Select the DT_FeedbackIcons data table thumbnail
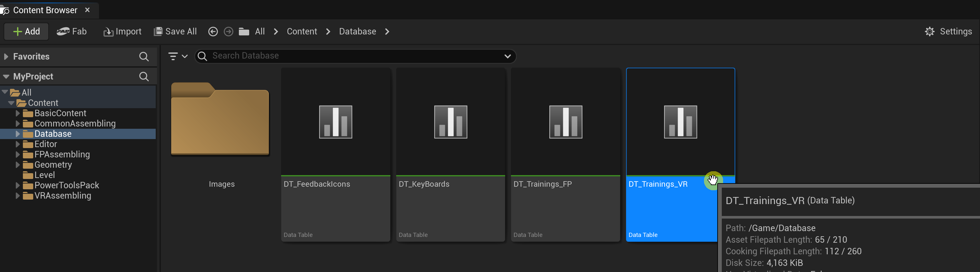 [335, 122]
